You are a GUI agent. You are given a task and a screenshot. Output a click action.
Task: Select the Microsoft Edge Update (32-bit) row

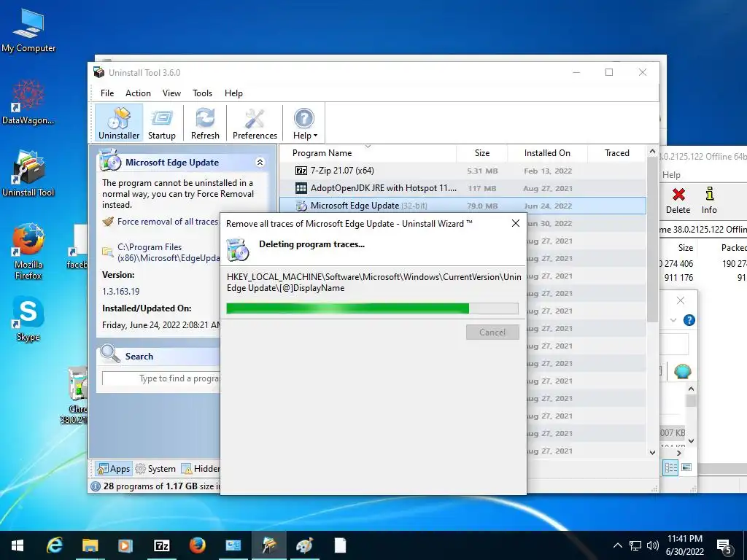(462, 206)
